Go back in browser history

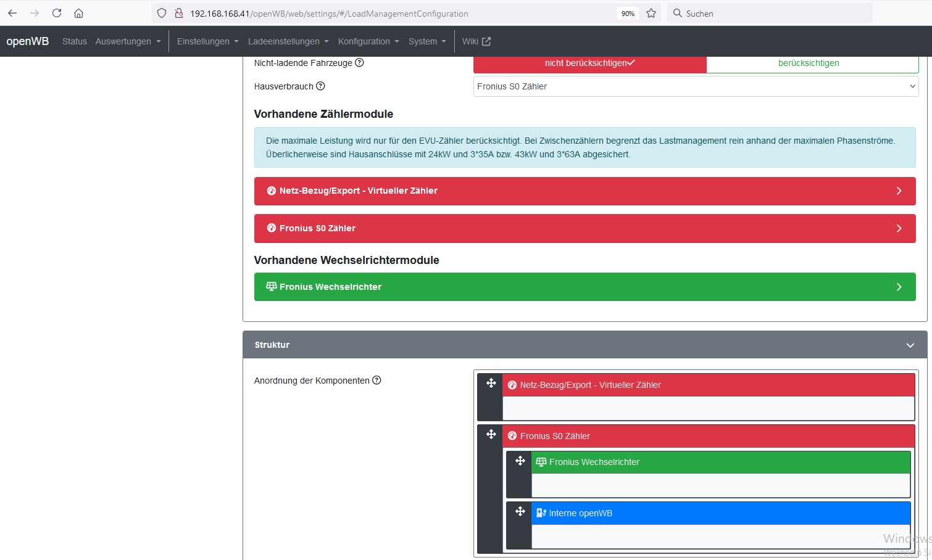12,13
